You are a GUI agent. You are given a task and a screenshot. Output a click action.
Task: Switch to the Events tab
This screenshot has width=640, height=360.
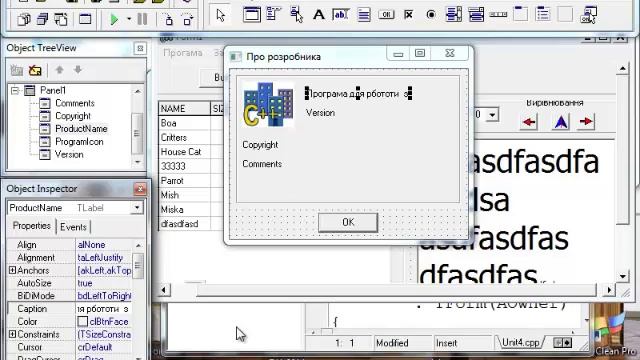[73, 227]
